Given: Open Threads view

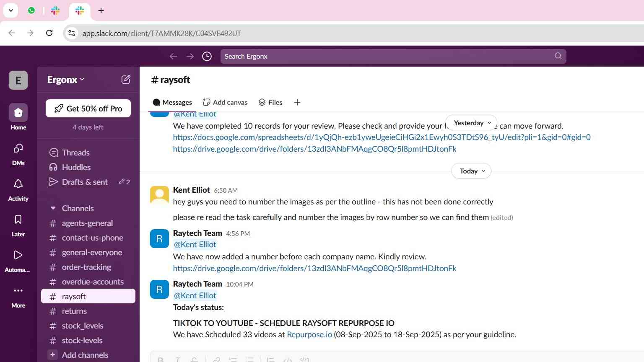Looking at the screenshot, I should [88, 153].
